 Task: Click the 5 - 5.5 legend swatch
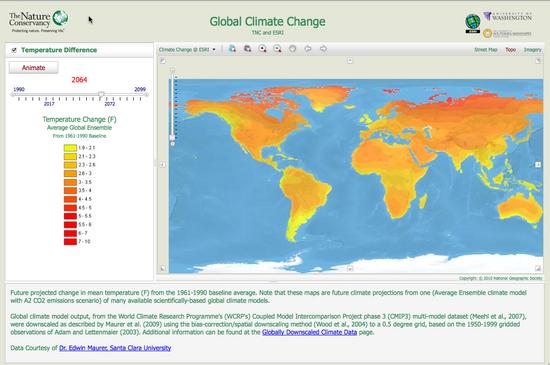point(70,216)
